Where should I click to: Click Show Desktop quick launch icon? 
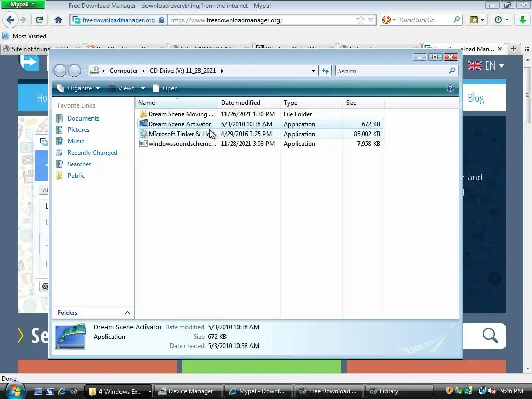point(37,391)
